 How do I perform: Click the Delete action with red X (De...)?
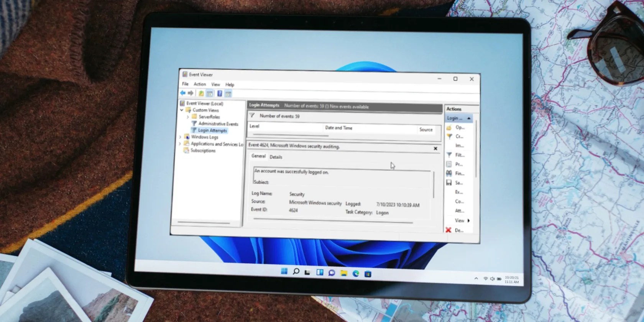[455, 230]
